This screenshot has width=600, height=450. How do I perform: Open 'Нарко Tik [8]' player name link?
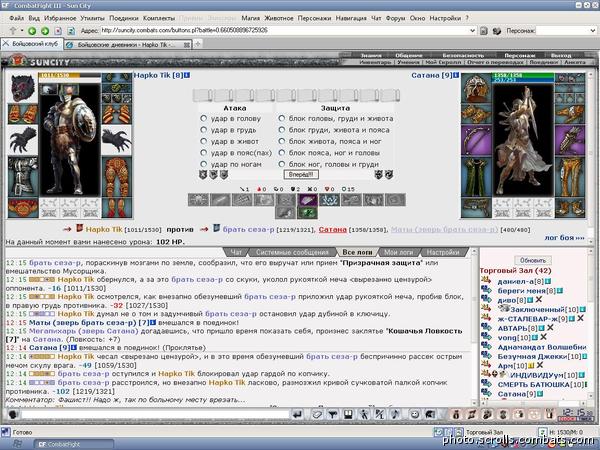pyautogui.click(x=158, y=75)
